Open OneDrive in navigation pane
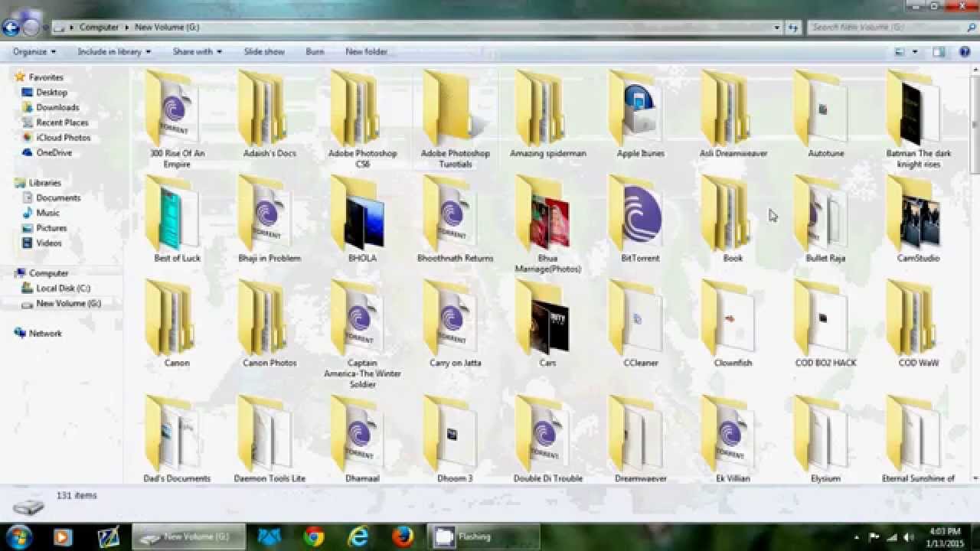The height and width of the screenshot is (551, 980). pos(54,153)
